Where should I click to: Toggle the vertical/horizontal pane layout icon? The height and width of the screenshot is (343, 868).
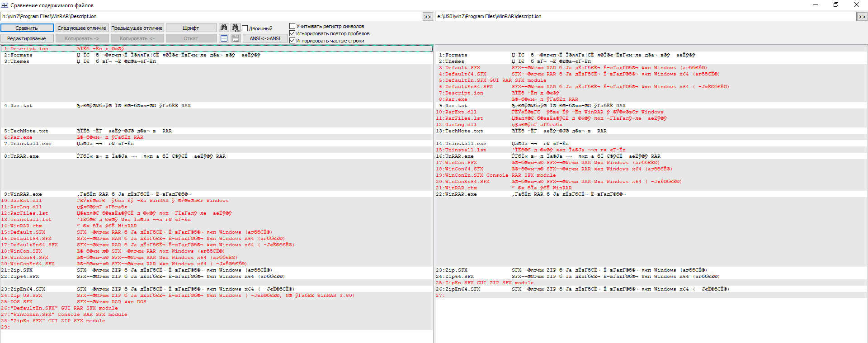pos(224,38)
